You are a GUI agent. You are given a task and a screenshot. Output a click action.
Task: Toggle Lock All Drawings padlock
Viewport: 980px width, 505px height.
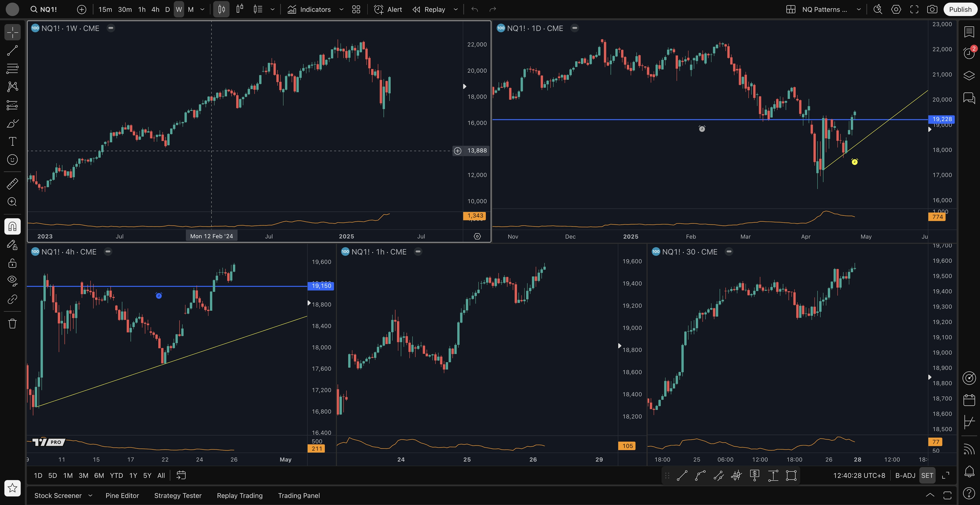[12, 263]
